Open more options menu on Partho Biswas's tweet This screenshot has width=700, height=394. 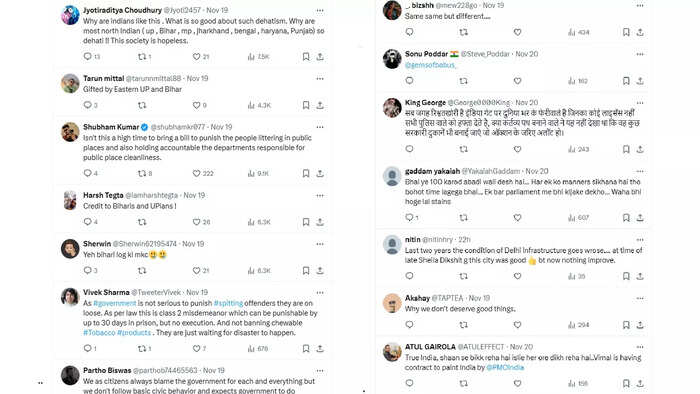click(x=320, y=371)
